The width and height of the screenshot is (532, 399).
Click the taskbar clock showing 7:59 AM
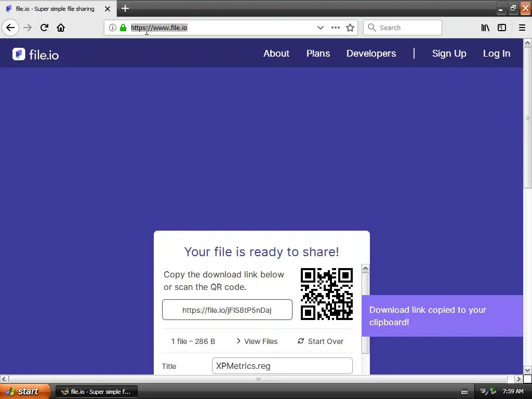tap(513, 391)
